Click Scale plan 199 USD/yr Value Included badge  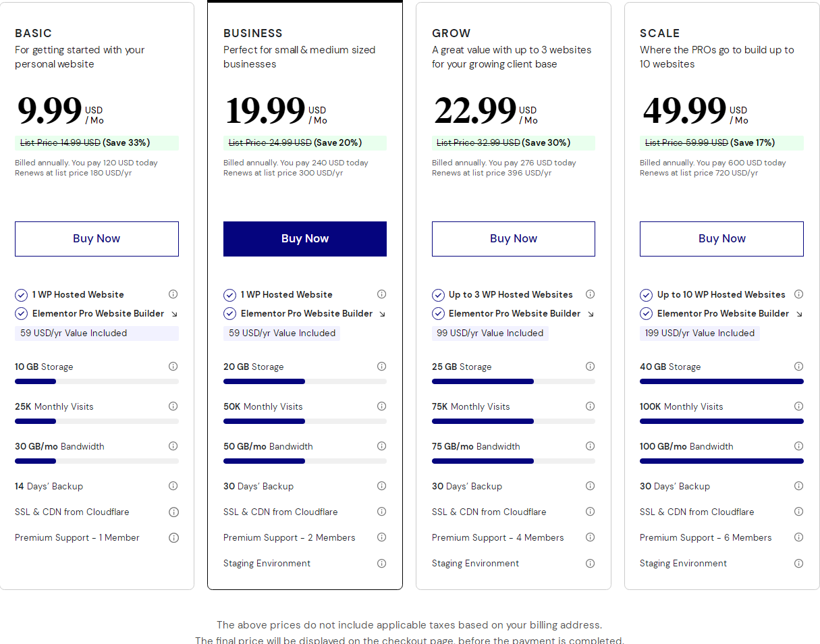point(699,333)
